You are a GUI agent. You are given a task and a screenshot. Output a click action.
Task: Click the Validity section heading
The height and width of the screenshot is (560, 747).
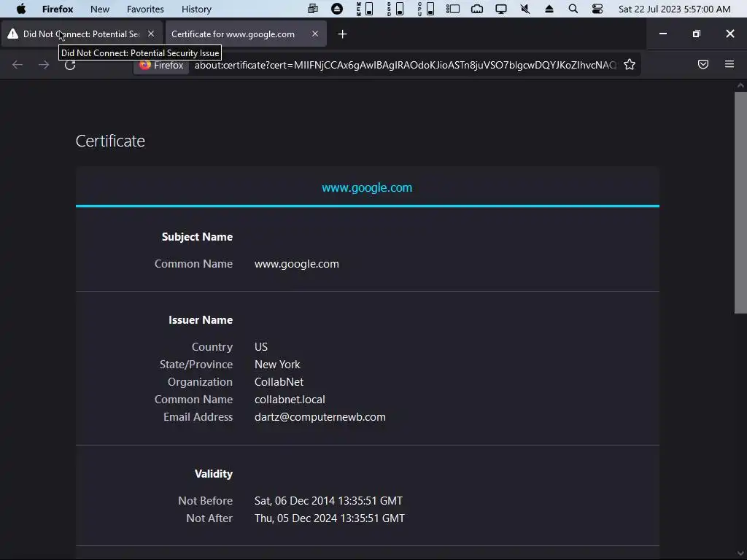214,474
